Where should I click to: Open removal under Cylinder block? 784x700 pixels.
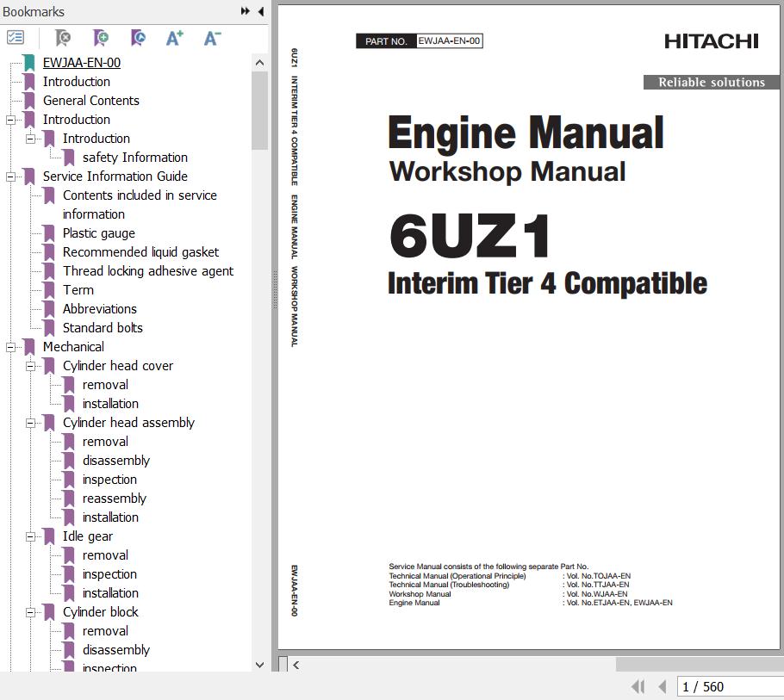(105, 631)
